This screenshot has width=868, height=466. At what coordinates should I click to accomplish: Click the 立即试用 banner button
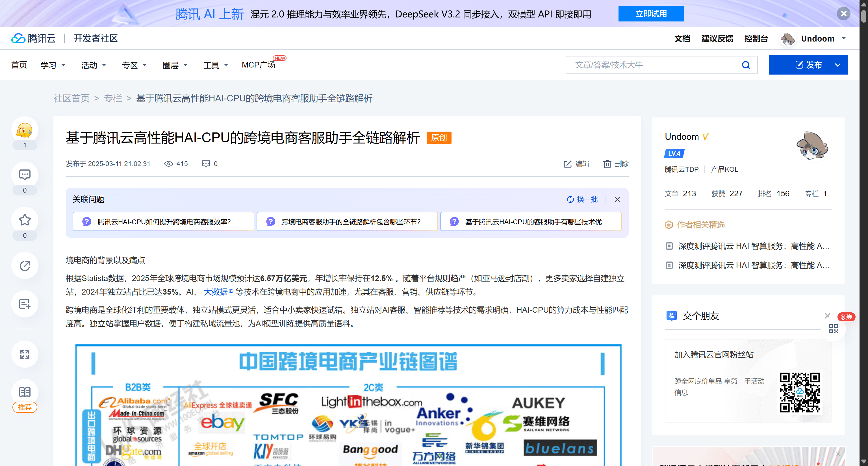651,14
